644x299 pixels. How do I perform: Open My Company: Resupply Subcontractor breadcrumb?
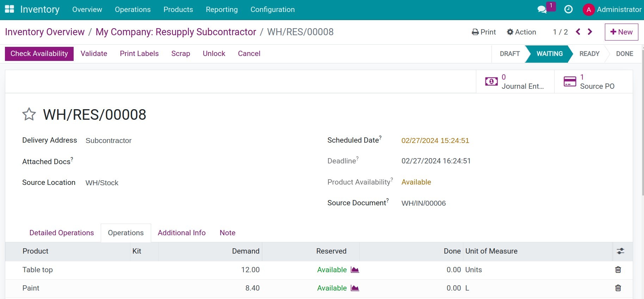(x=176, y=32)
